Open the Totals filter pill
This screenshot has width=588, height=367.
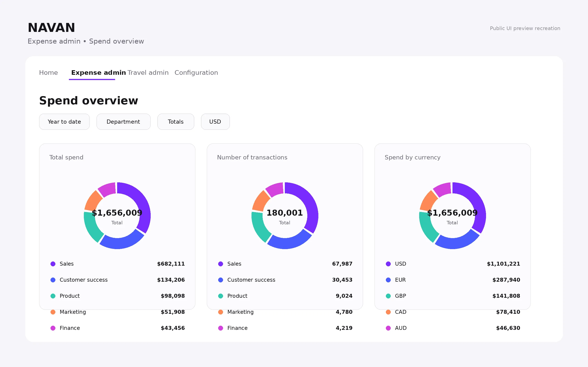[176, 122]
